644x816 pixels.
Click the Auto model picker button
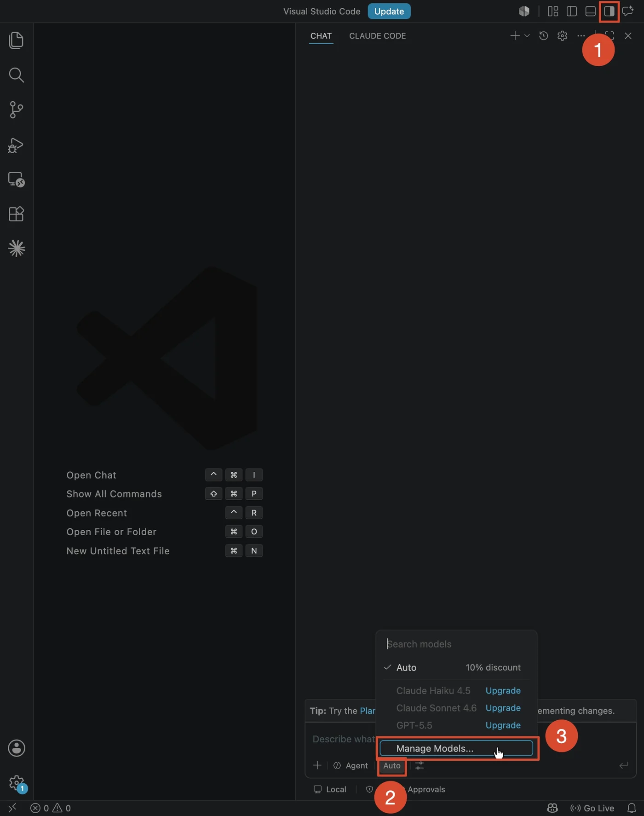click(x=392, y=765)
